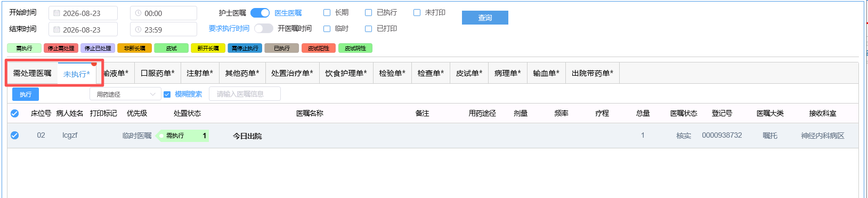Click the clock icon for 23:59 end time
This screenshot has width=868, height=198.
click(x=139, y=30)
